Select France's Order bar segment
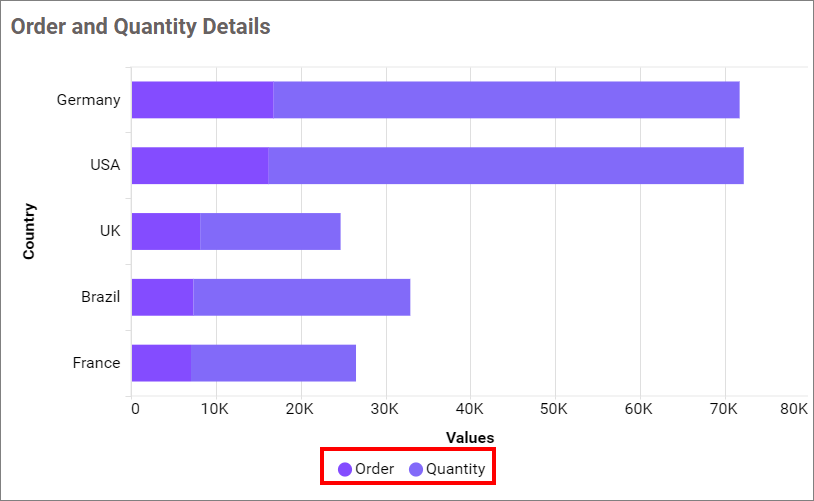This screenshot has width=814, height=501. click(161, 363)
